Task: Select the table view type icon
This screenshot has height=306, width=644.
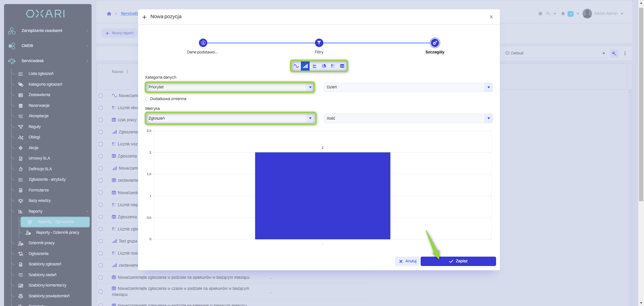Action: [342, 66]
